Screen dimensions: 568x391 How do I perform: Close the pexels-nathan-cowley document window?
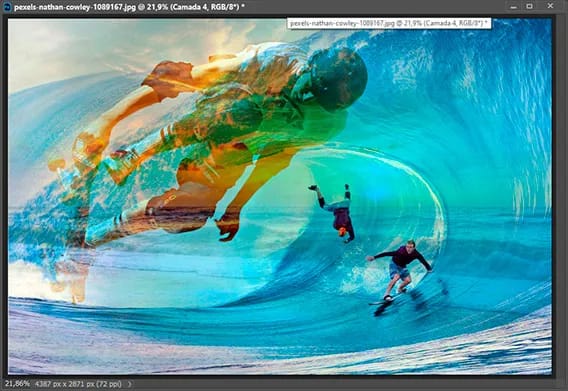point(550,6)
